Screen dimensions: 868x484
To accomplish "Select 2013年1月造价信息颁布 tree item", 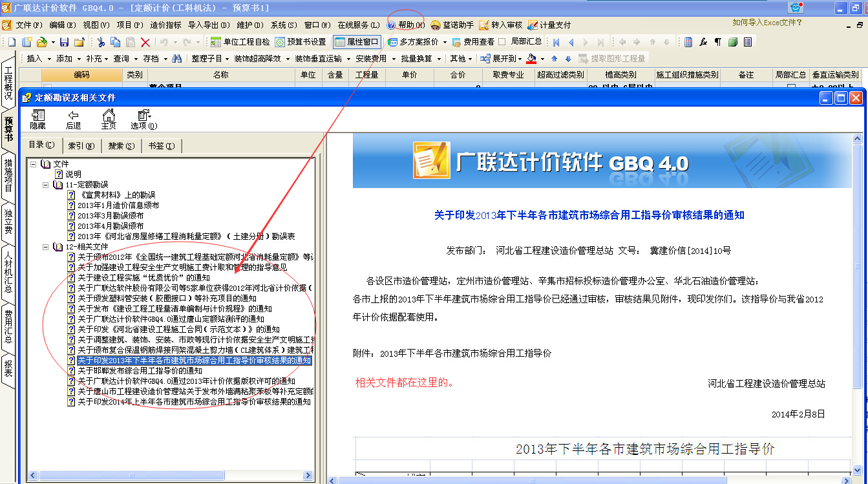I will [x=118, y=205].
